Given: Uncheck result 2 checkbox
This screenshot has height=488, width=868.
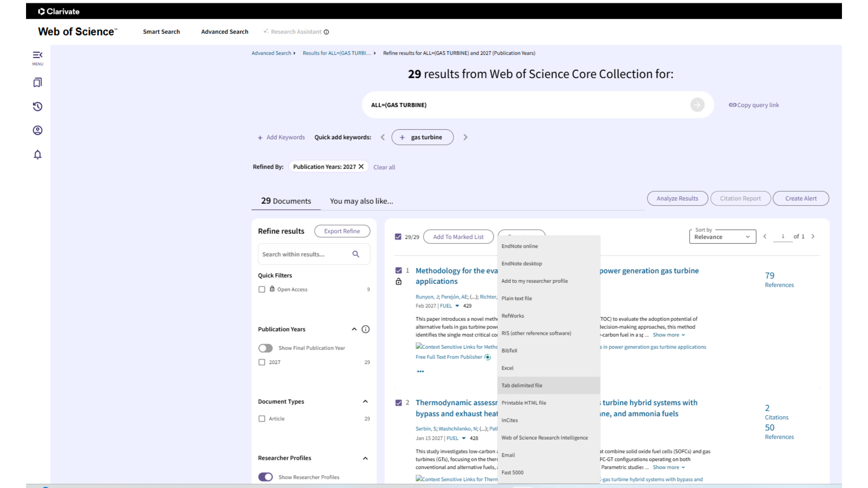Looking at the screenshot, I should [399, 403].
